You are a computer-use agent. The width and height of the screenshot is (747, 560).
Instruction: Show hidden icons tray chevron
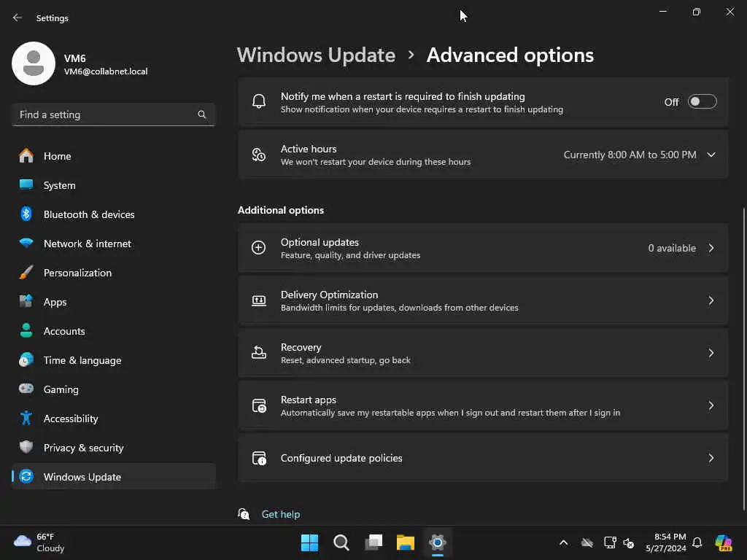pyautogui.click(x=564, y=542)
